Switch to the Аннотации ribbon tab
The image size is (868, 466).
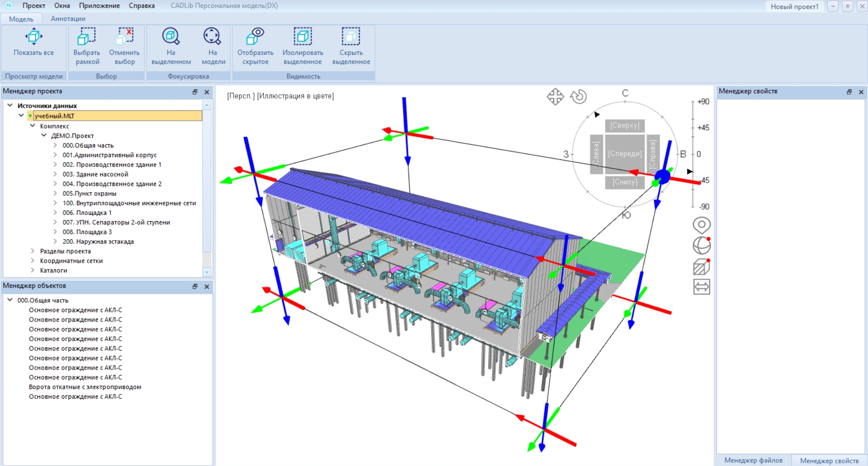pyautogui.click(x=68, y=19)
